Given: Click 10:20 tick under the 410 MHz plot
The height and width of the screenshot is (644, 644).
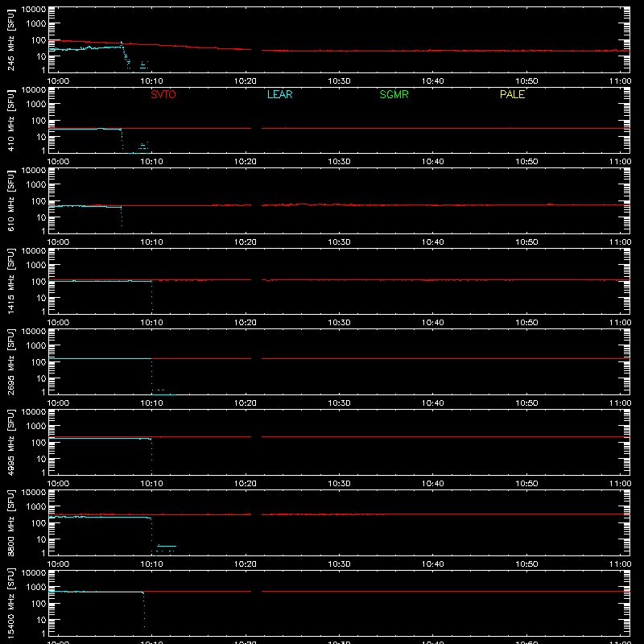Looking at the screenshot, I should pos(246,162).
